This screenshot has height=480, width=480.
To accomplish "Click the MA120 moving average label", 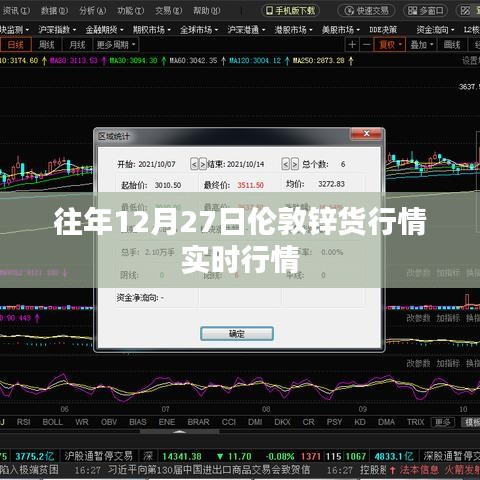I will point(255,61).
